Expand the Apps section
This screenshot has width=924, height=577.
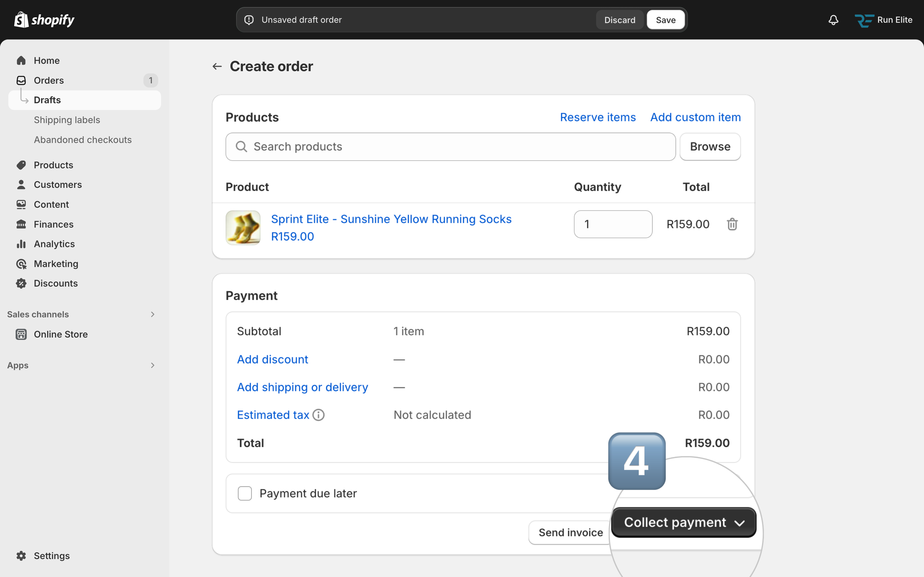[152, 365]
